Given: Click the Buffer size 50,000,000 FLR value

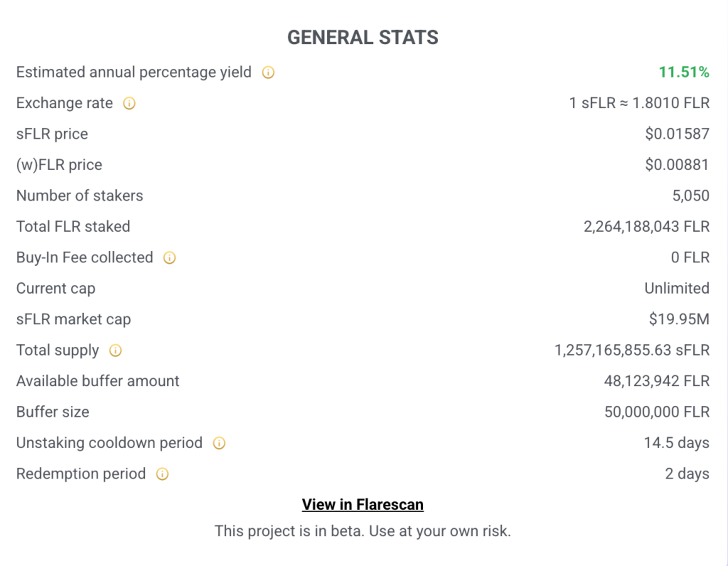Looking at the screenshot, I should pos(656,412).
